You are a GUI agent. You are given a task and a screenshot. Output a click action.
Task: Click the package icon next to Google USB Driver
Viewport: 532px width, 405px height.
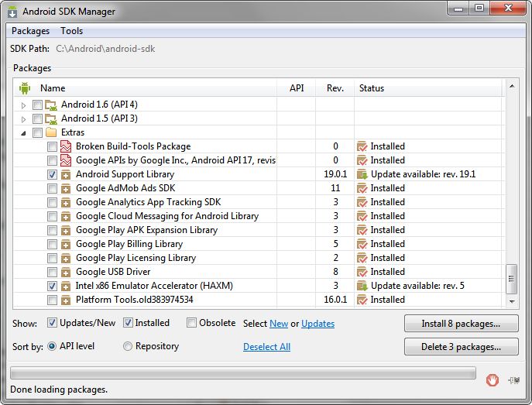tap(66, 272)
